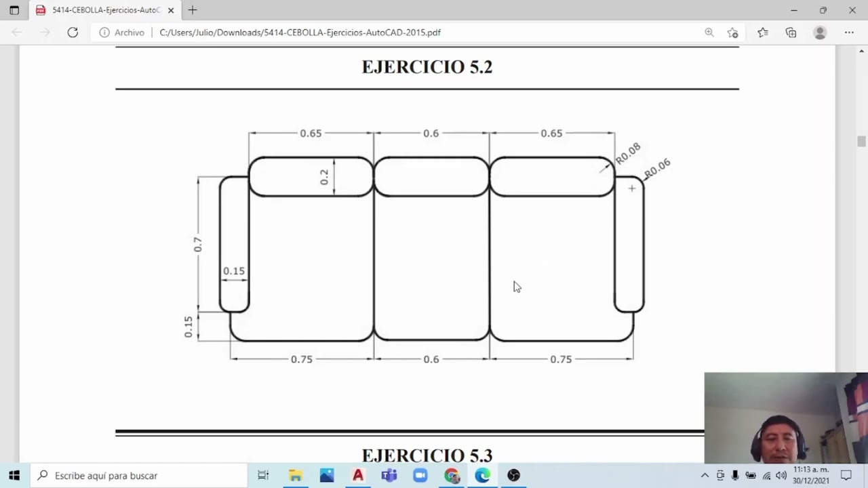The image size is (868, 488).
Task: Open the network Wi-Fi tray icon
Action: [766, 475]
